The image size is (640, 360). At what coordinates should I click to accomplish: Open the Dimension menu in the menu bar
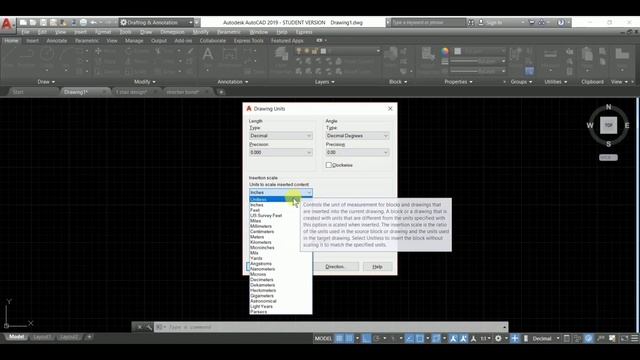tap(172, 32)
